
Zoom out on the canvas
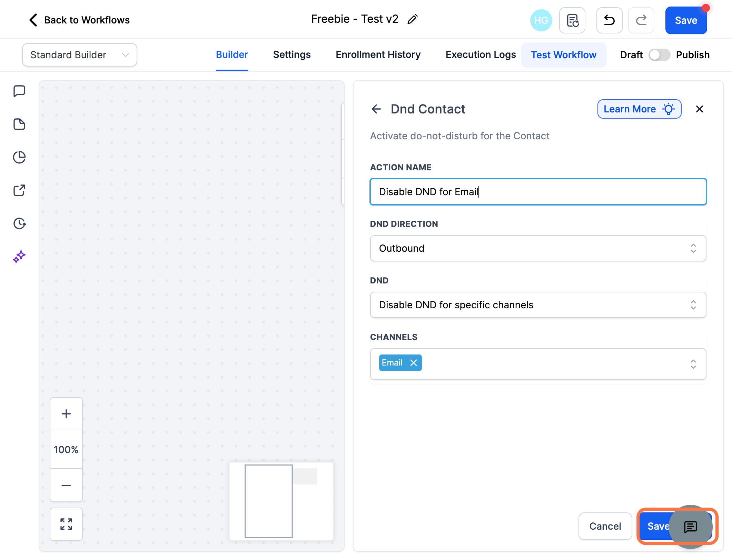66,485
